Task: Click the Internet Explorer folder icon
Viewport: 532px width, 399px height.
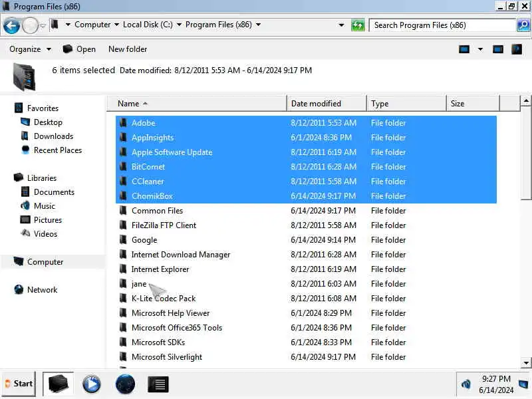Action: [x=124, y=269]
